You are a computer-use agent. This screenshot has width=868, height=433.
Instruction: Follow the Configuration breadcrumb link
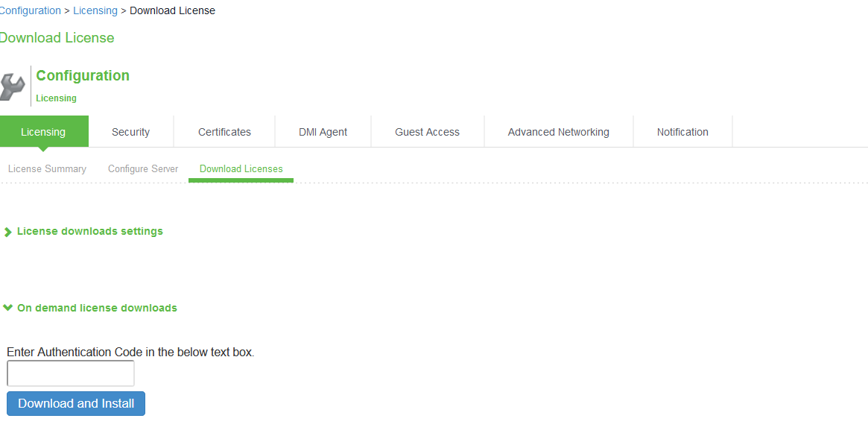31,10
